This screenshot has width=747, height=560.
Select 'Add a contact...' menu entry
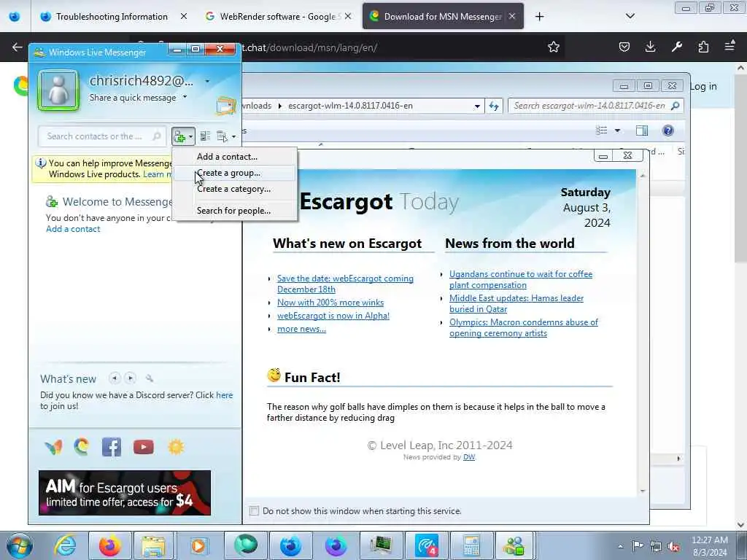[234, 157]
